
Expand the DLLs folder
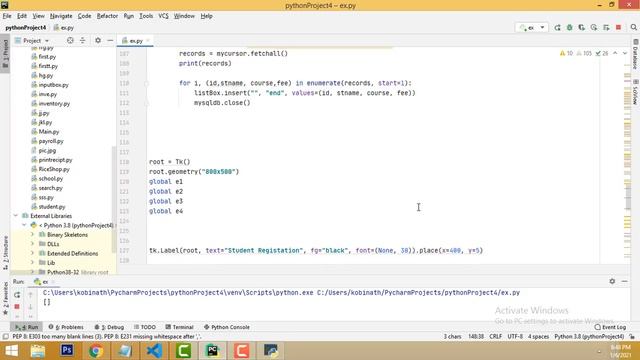pos(32,244)
